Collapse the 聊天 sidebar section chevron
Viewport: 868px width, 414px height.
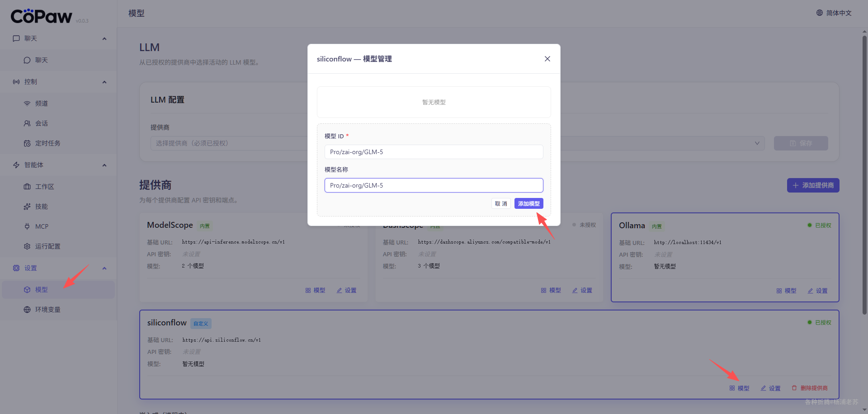point(104,39)
